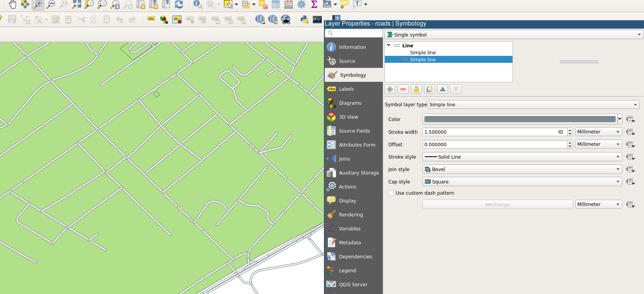
Task: Select the first Simple line layer
Action: (422, 52)
